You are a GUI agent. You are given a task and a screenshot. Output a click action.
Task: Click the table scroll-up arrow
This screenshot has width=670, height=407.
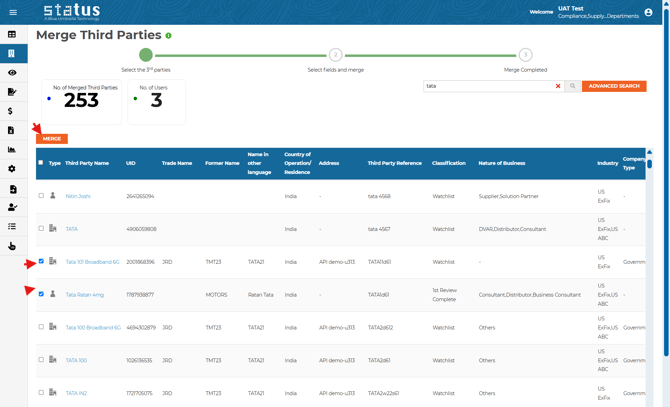coord(649,152)
